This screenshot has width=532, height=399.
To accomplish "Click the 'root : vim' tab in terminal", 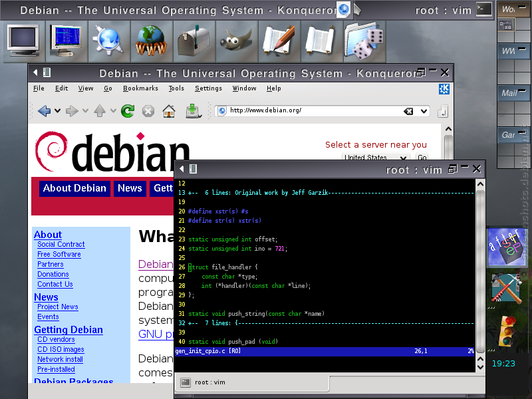I will (x=252, y=382).
